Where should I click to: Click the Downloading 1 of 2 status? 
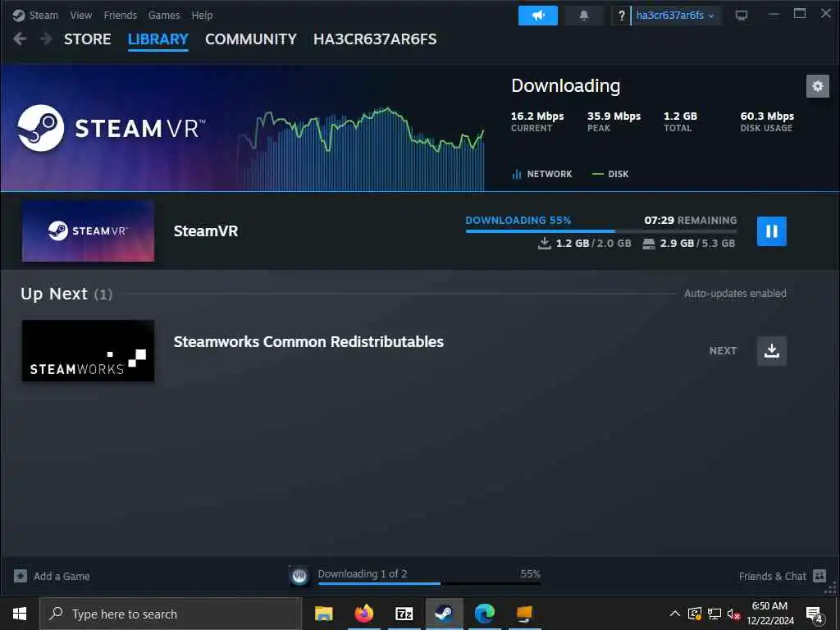[363, 573]
